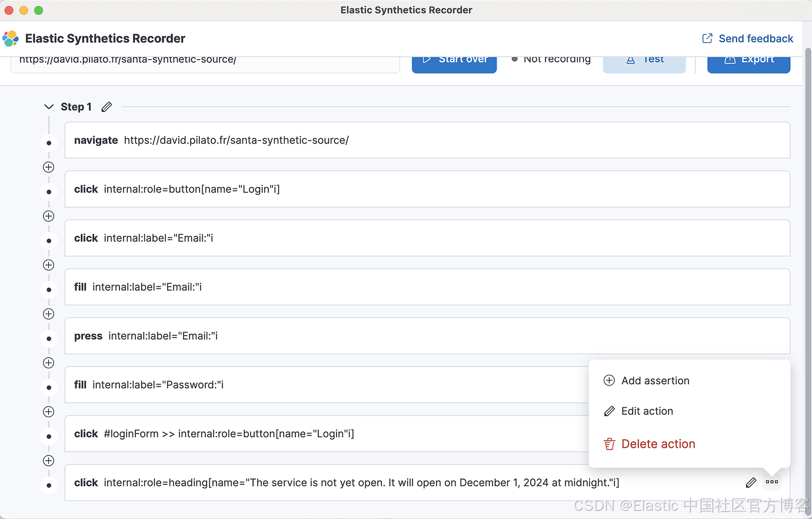The width and height of the screenshot is (812, 519).
Task: Add an action after click Email label step
Action: (49, 265)
